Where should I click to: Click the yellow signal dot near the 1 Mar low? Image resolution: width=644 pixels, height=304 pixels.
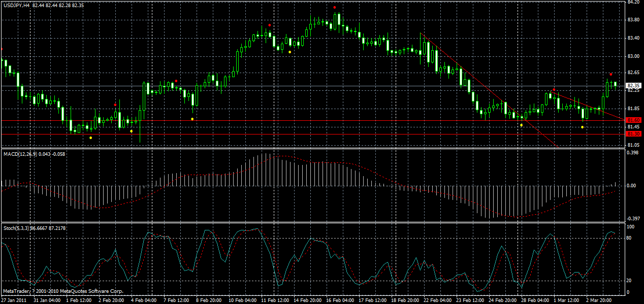point(582,127)
